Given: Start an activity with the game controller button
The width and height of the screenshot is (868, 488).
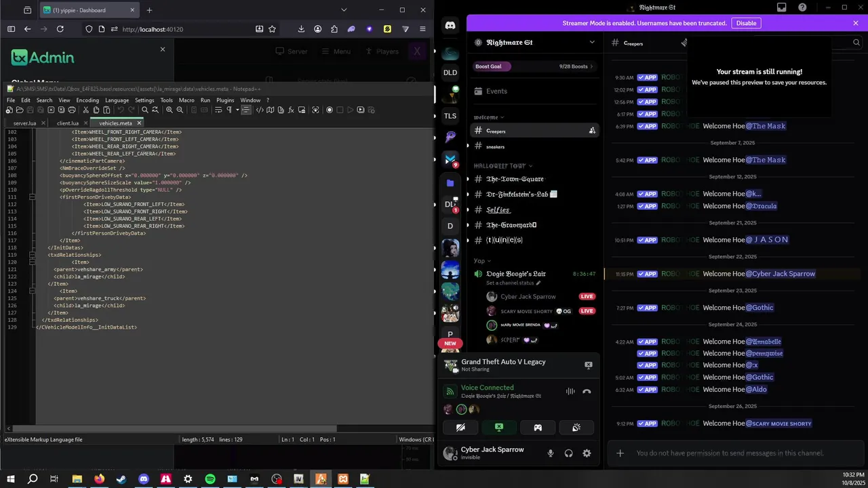Looking at the screenshot, I should [x=538, y=427].
